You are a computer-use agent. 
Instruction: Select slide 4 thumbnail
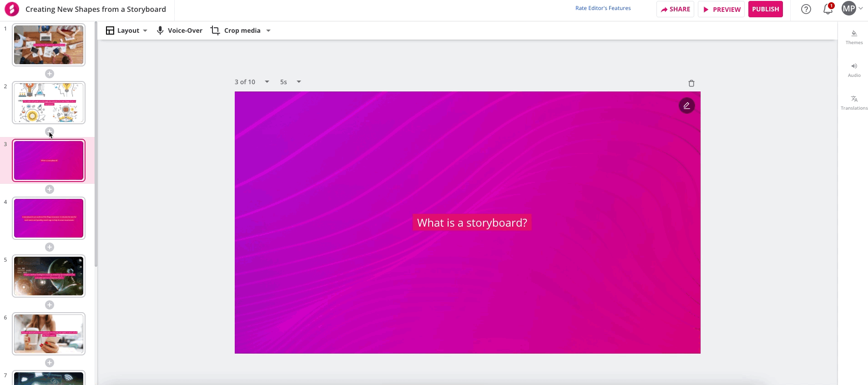coord(49,218)
